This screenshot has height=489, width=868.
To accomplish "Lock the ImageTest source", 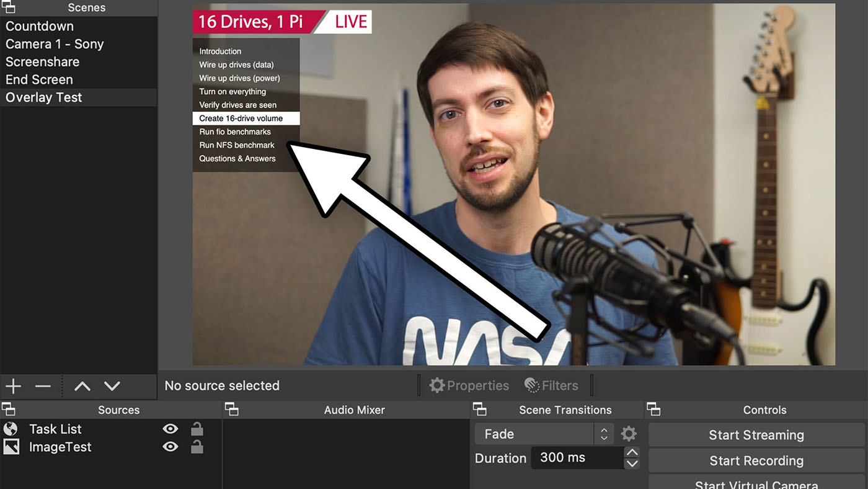I will pyautogui.click(x=197, y=447).
